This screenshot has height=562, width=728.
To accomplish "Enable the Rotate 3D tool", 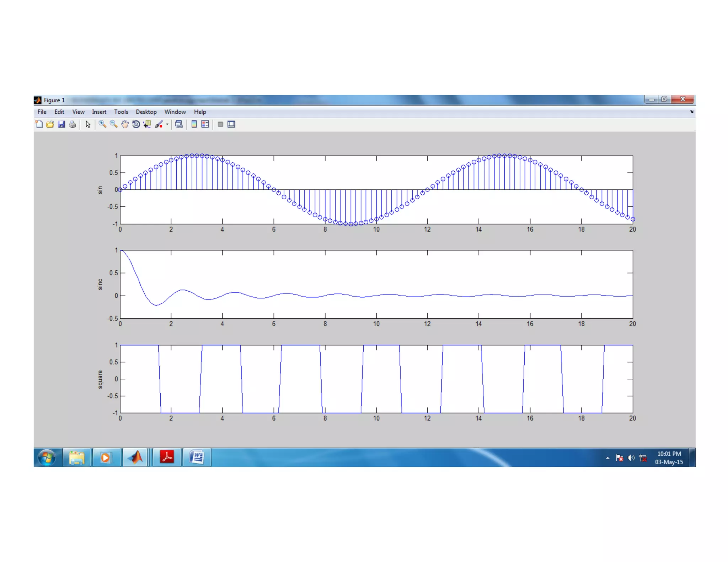I will [x=136, y=124].
